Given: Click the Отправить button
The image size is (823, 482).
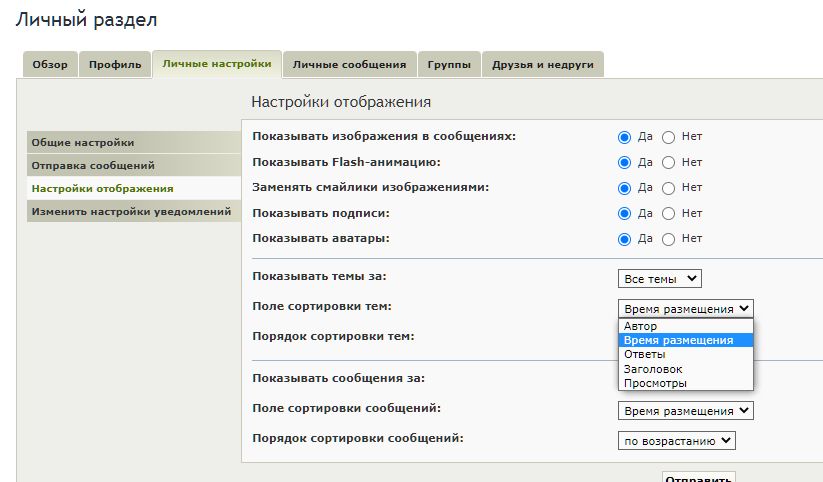Looking at the screenshot, I should pos(699,476).
